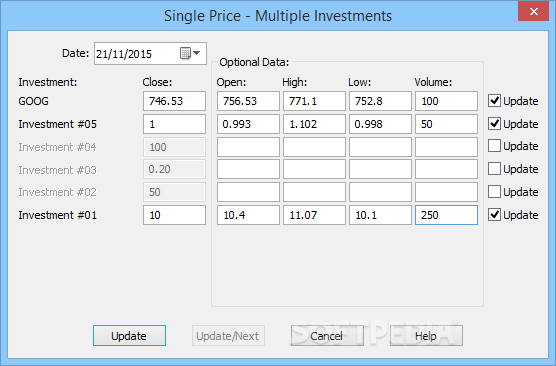This screenshot has width=556, height=366.
Task: Enable the Update checkbox for Investment #03
Action: tap(494, 169)
